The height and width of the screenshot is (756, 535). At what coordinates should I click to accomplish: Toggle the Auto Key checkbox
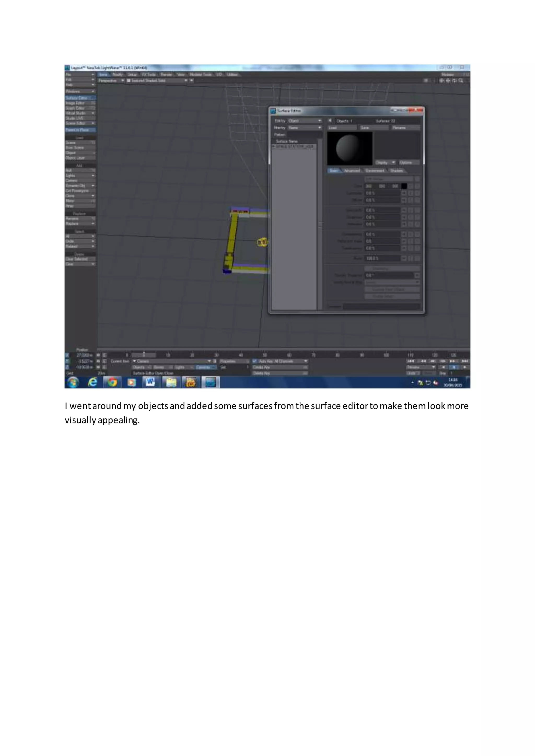[255, 361]
